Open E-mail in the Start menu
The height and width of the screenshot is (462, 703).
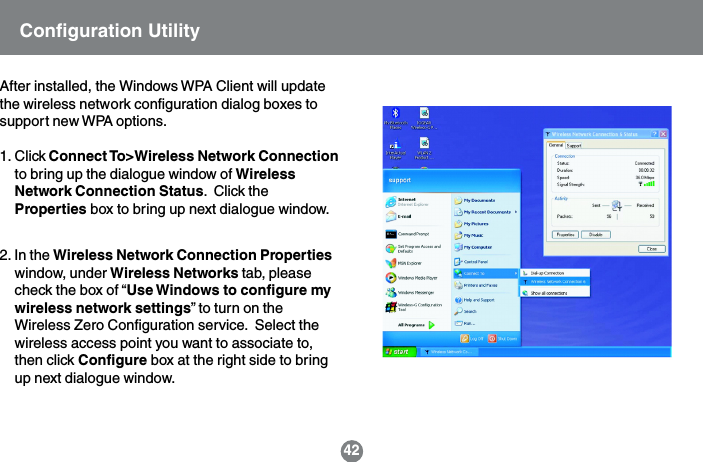click(x=399, y=217)
